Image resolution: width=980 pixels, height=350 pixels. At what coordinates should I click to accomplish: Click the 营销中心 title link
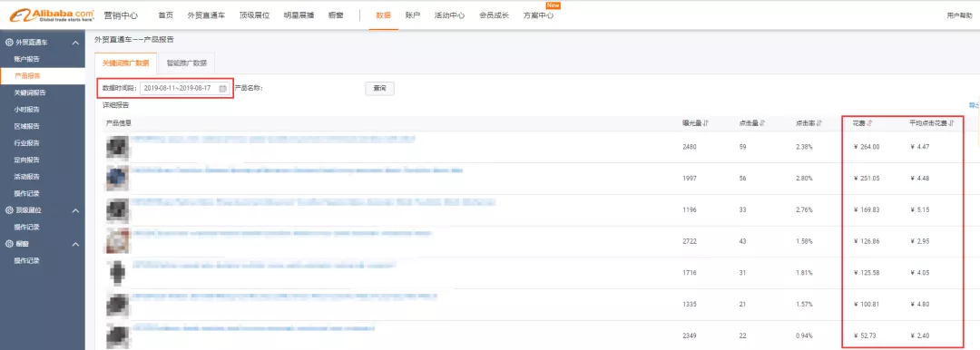[122, 15]
